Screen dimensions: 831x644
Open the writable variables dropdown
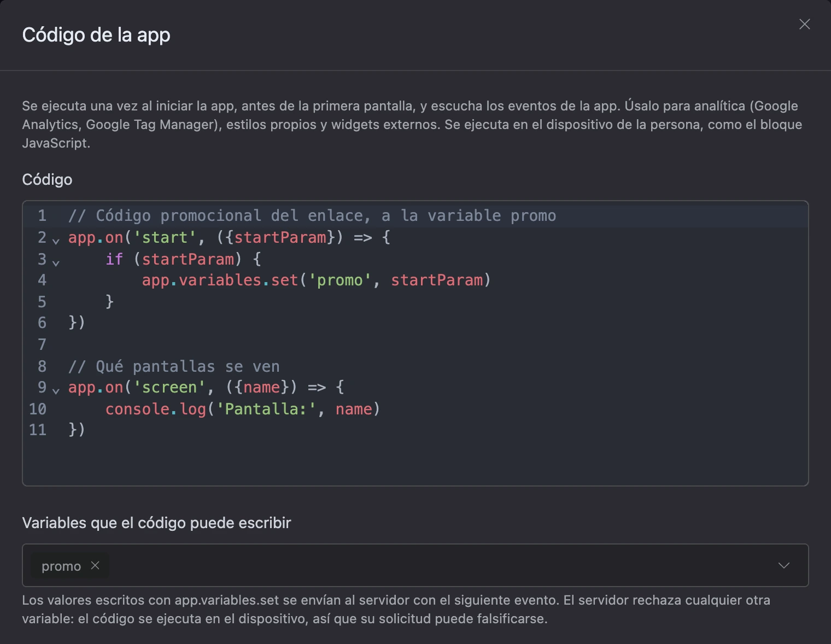pyautogui.click(x=784, y=565)
